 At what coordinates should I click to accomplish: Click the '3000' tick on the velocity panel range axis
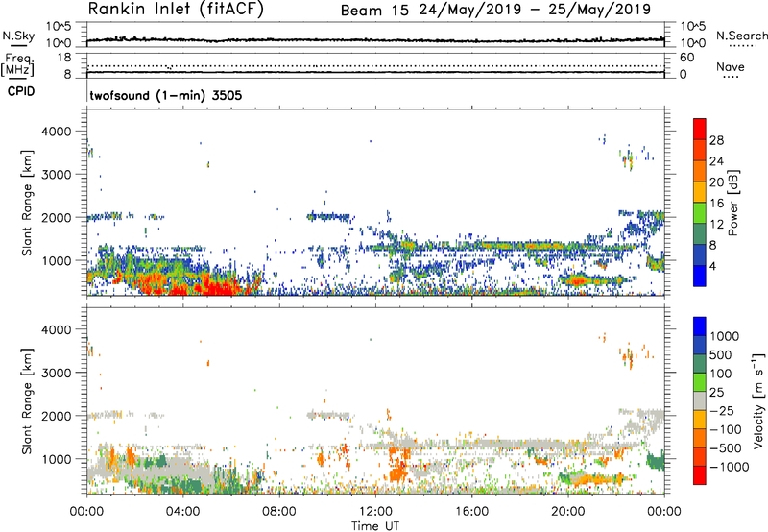tap(57, 373)
